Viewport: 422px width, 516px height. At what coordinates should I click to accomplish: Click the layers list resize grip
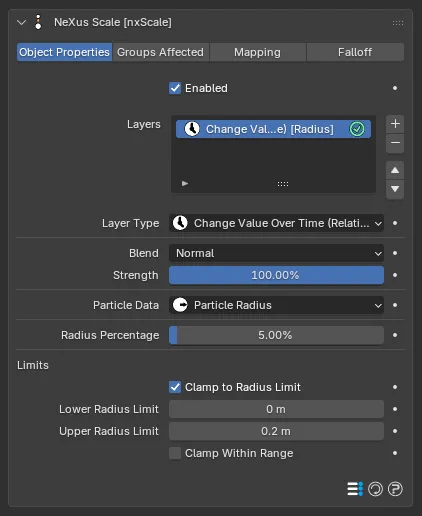click(x=283, y=184)
